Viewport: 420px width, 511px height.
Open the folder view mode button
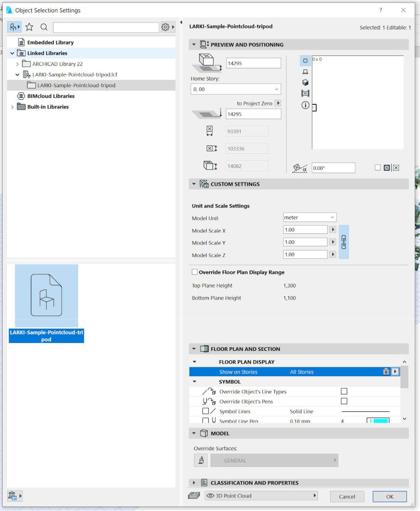14,27
